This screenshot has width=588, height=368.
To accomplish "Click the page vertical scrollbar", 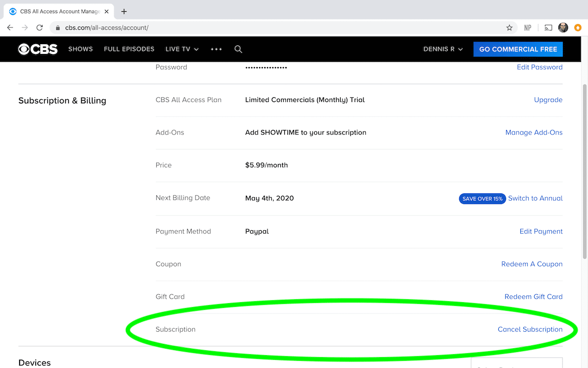I will click(x=584, y=172).
